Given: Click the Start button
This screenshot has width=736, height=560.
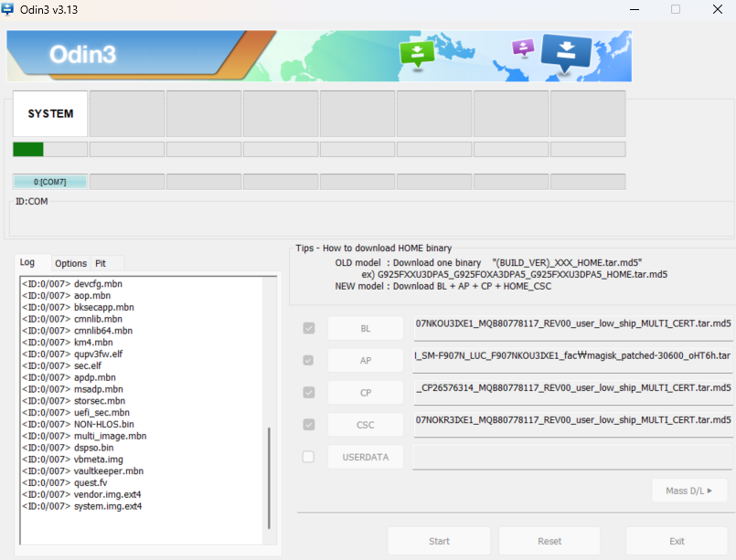Looking at the screenshot, I should click(x=439, y=541).
